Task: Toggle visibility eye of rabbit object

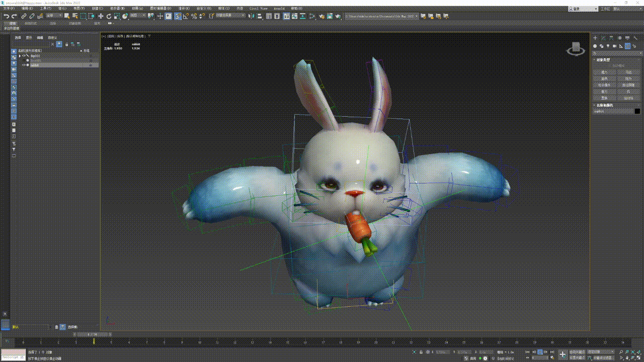Action: tap(24, 65)
